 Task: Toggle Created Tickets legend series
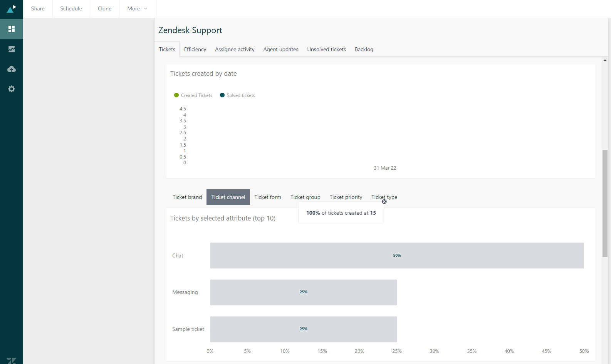point(193,95)
